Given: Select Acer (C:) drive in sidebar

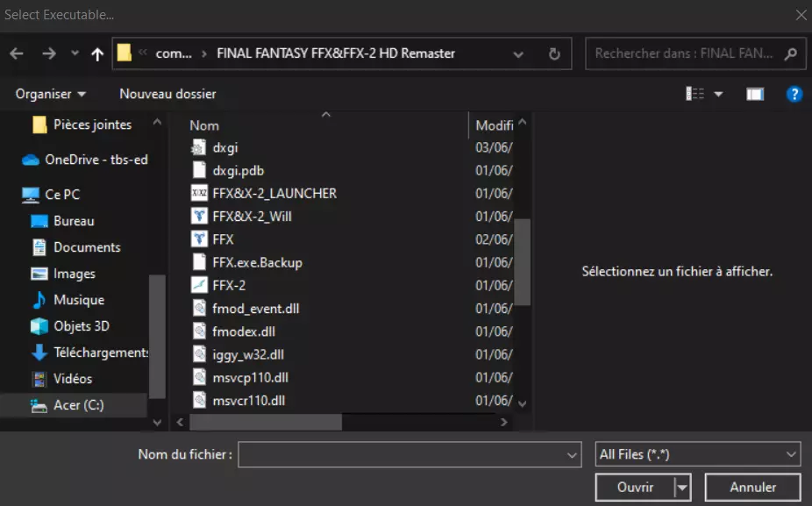Looking at the screenshot, I should (74, 405).
